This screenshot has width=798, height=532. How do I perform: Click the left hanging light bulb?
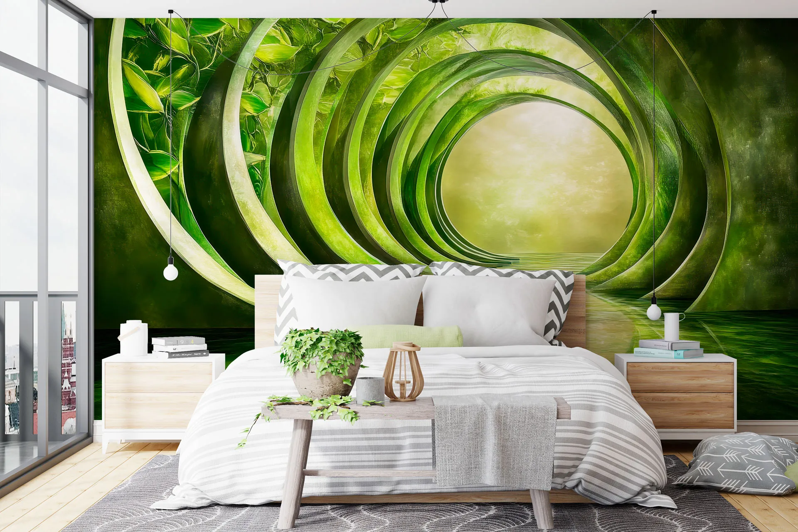click(x=170, y=272)
